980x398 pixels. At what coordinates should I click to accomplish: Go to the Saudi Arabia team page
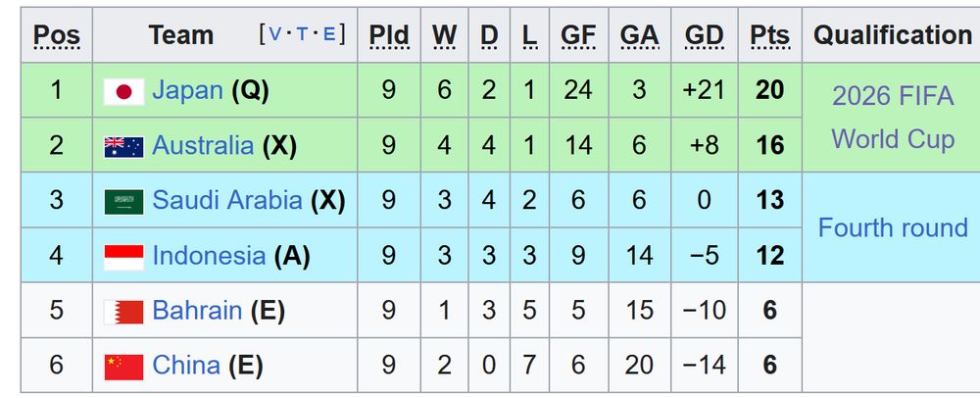[x=227, y=200]
